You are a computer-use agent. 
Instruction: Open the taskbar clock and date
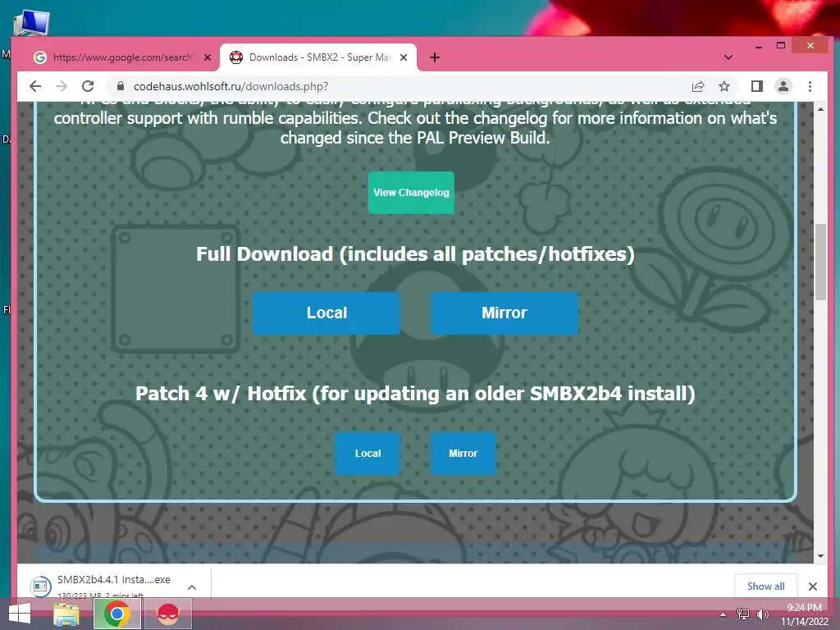click(804, 614)
